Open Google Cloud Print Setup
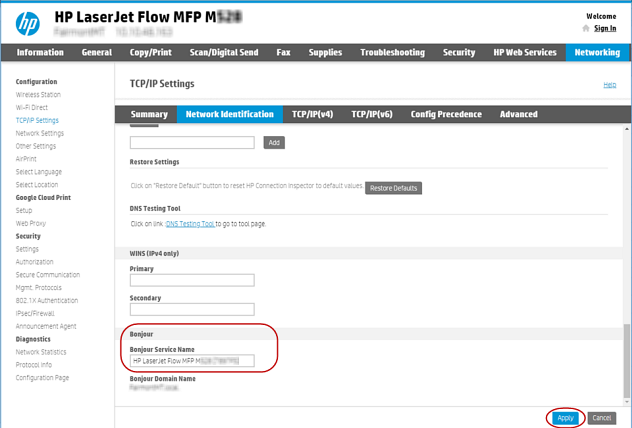This screenshot has width=632, height=428. (x=24, y=211)
